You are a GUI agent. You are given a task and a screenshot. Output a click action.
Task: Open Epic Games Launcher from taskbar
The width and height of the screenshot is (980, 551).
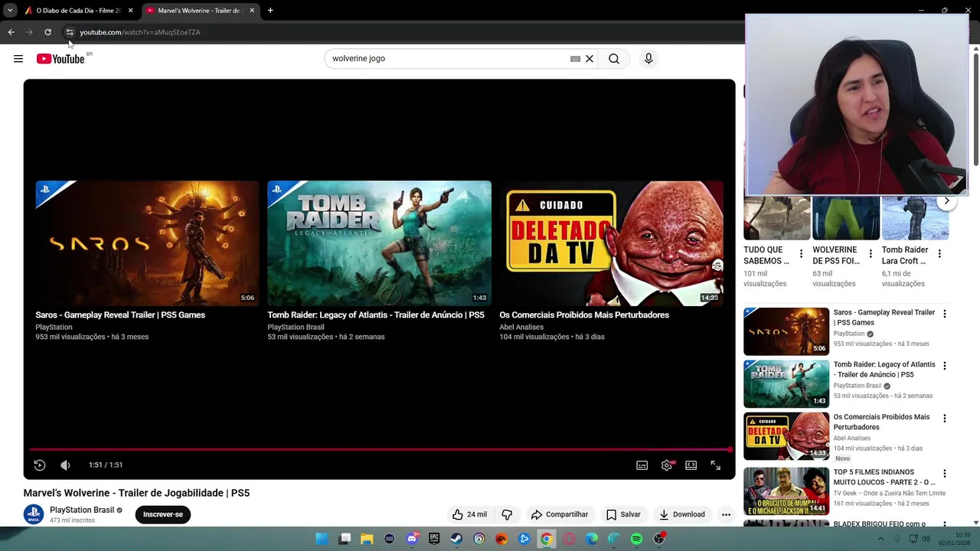pos(434,539)
